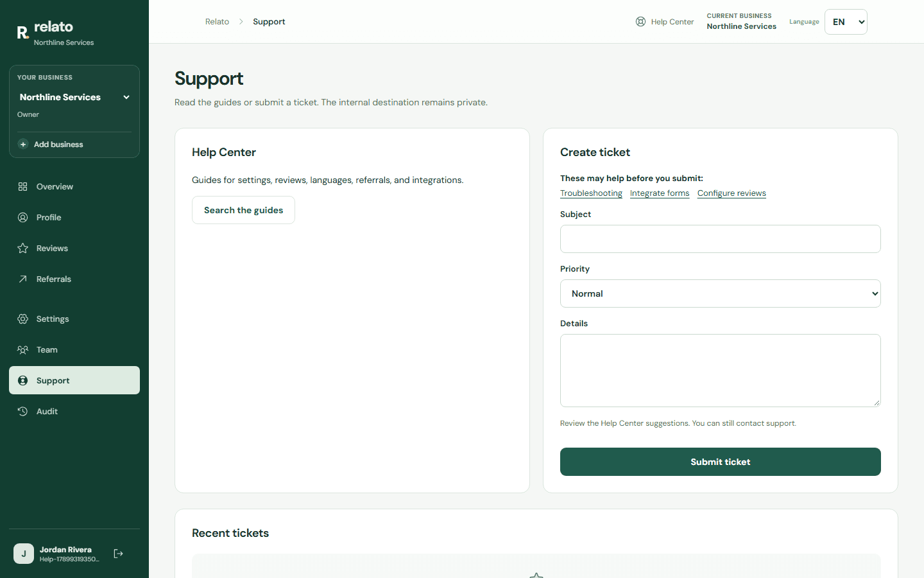Follow the Integrate forms link
Image resolution: width=924 pixels, height=578 pixels.
[660, 193]
